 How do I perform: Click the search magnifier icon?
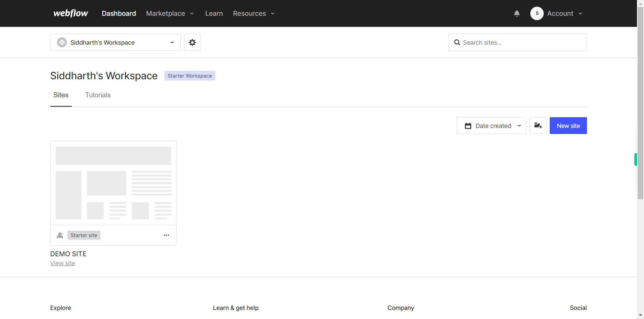[457, 42]
